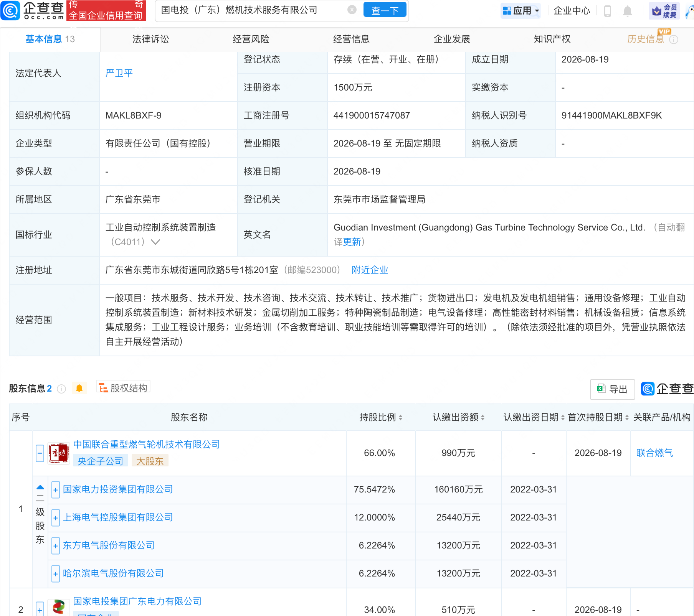The width and height of the screenshot is (694, 616).
Task: Open the 附近企业 nearby companies link
Action: [370, 270]
